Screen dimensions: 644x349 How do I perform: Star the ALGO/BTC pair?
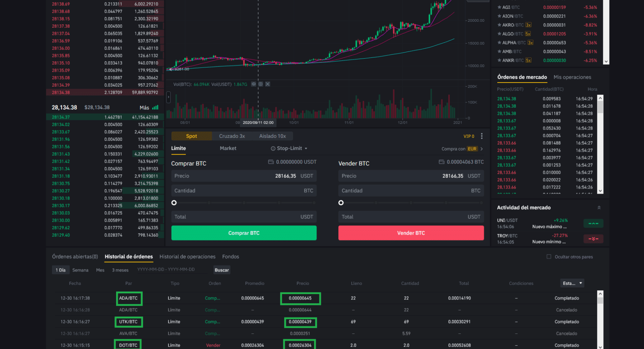click(x=499, y=34)
